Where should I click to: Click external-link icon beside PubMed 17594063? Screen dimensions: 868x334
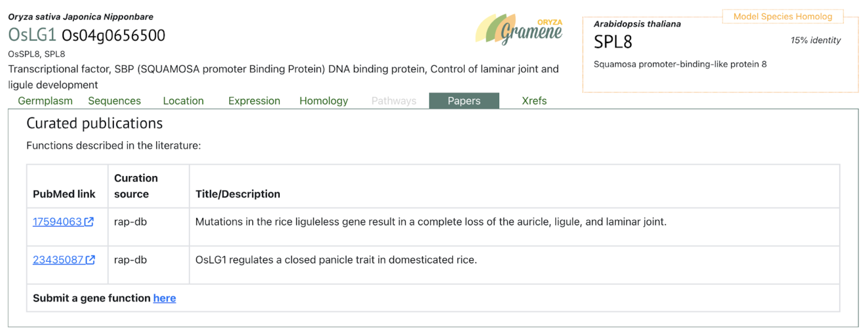coord(89,222)
